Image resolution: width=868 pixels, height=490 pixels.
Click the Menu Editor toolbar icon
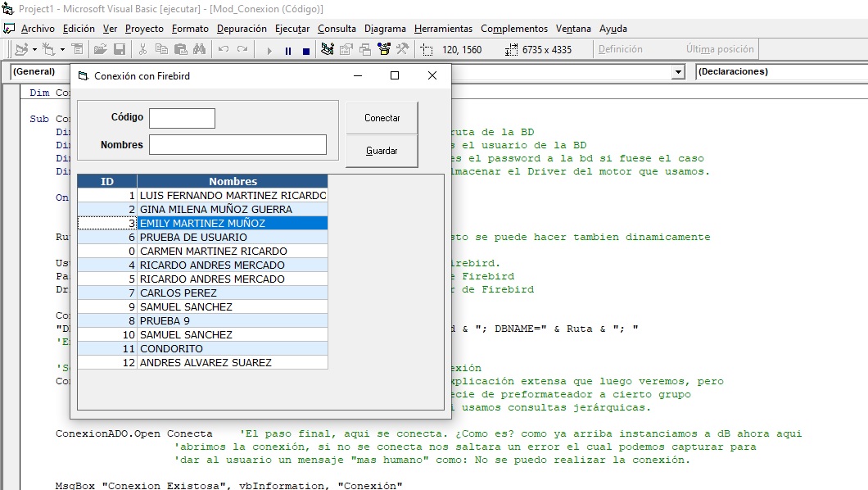pyautogui.click(x=77, y=50)
